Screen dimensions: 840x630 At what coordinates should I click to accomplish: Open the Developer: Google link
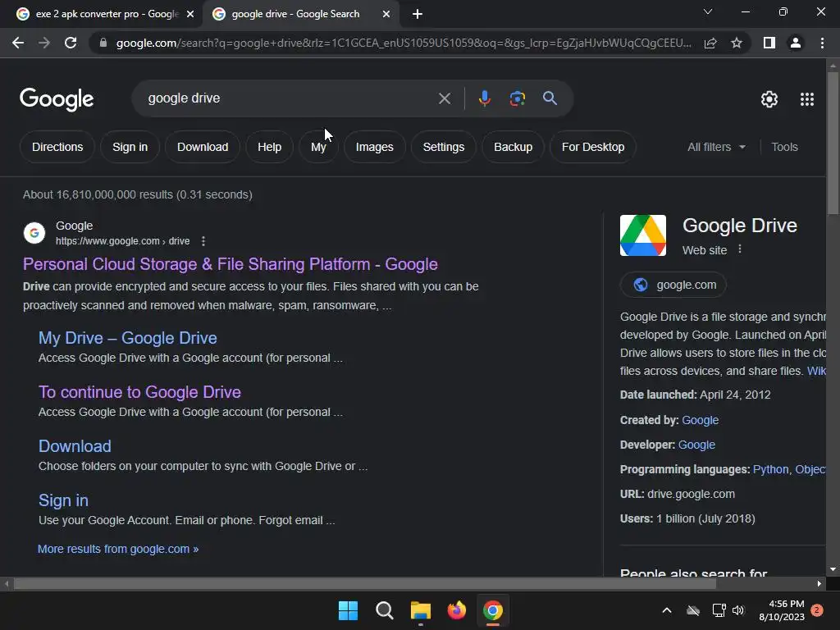(696, 445)
